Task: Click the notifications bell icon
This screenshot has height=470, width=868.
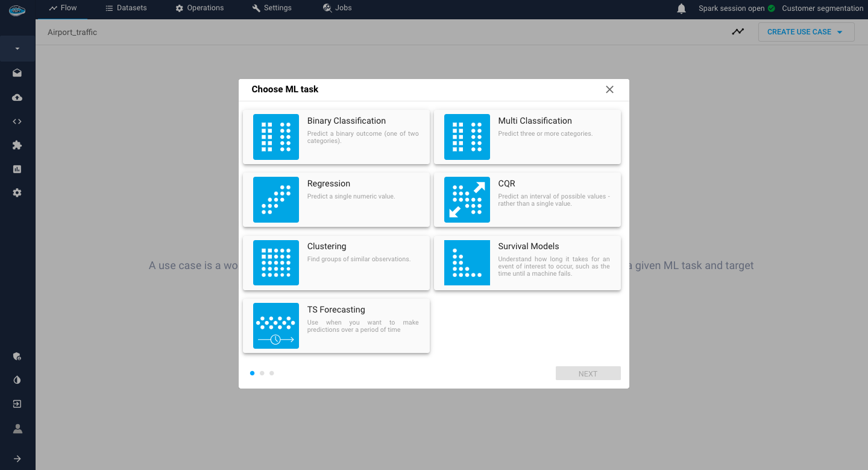Action: tap(681, 8)
